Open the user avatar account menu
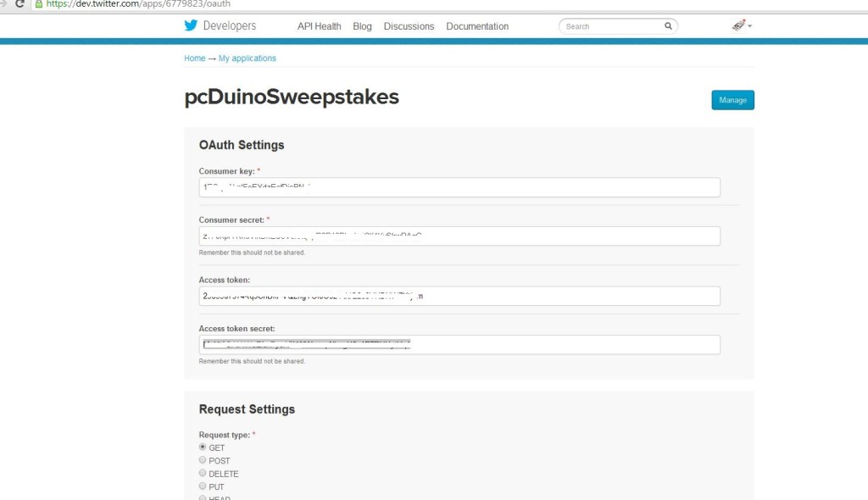868x500 pixels. tap(741, 25)
